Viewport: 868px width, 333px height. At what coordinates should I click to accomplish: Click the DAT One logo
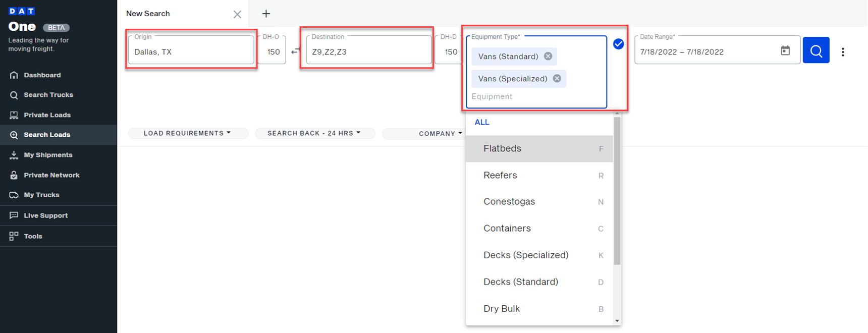click(x=22, y=20)
